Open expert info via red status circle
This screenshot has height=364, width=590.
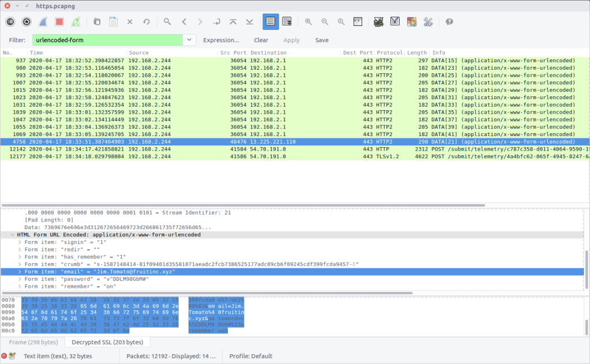coord(5,356)
